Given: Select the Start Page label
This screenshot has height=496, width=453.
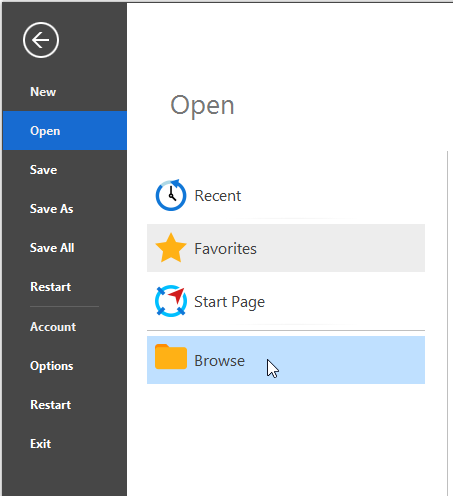Looking at the screenshot, I should 229,302.
